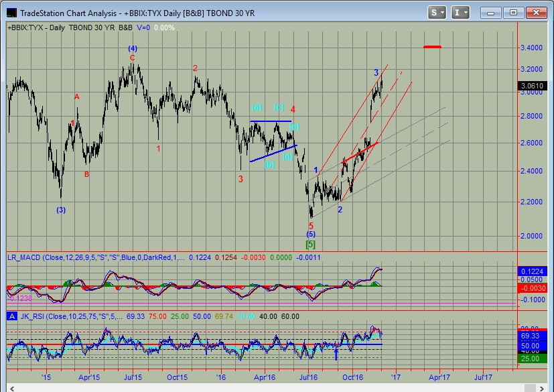Click the left scroll arrow under the chart
The image size is (554, 392).
tap(12, 389)
